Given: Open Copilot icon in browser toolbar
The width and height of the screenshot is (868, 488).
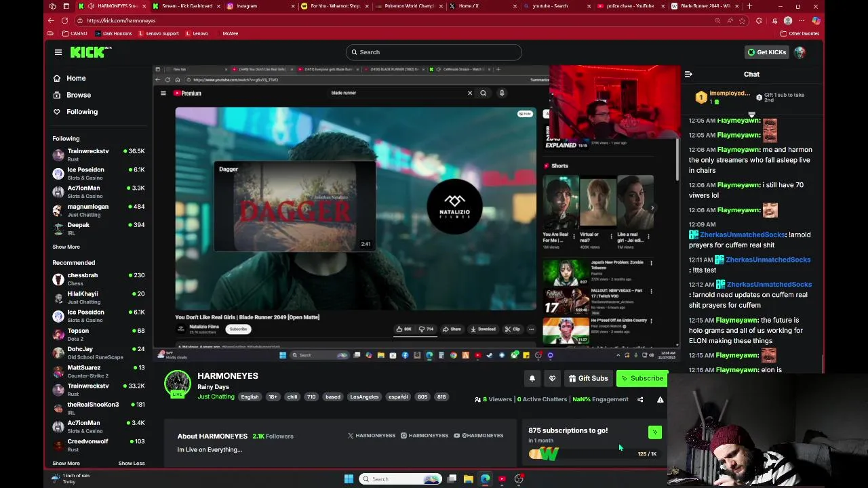Looking at the screenshot, I should coord(816,20).
